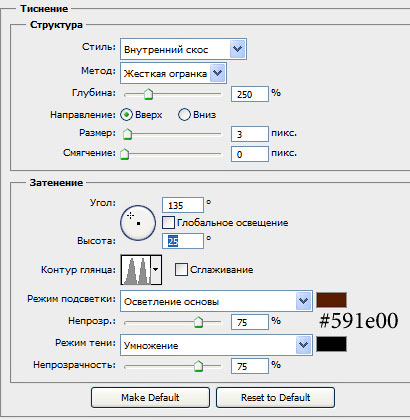Click the shadow Непрозрачность field showing 75

(x=250, y=366)
